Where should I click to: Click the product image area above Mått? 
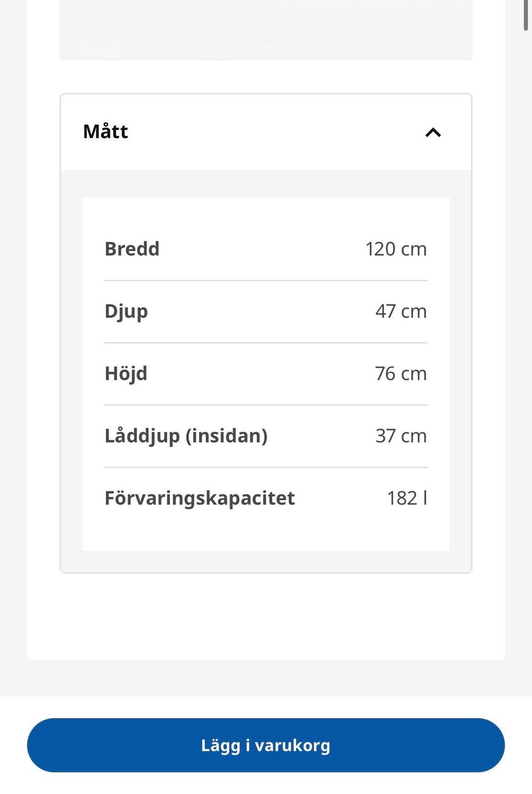[x=266, y=30]
